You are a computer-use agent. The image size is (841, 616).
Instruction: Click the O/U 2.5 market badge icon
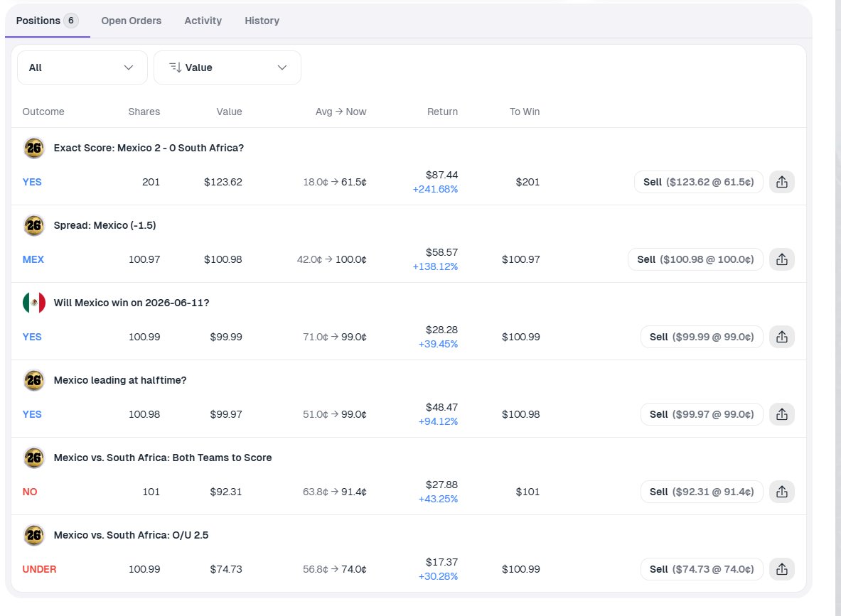coord(34,535)
